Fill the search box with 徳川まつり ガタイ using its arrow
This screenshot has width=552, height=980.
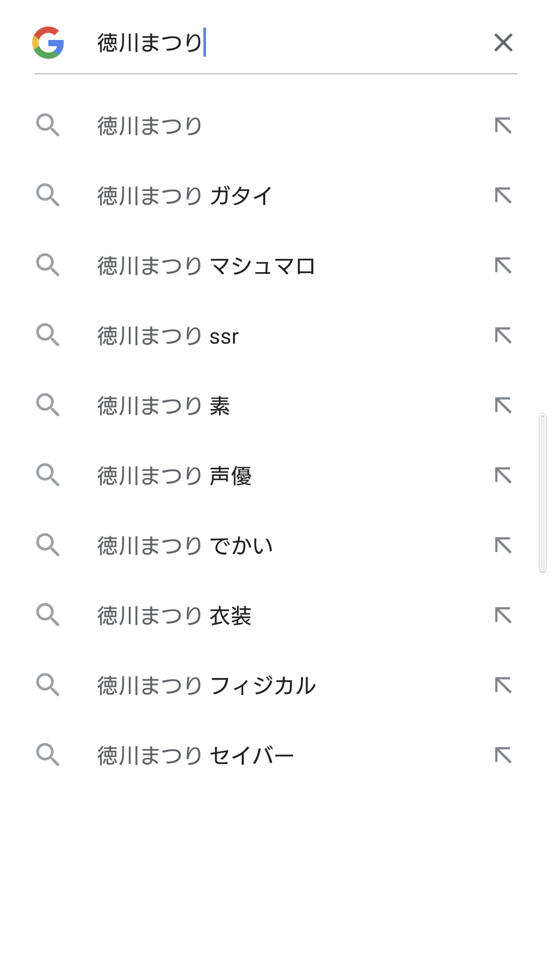pyautogui.click(x=503, y=196)
